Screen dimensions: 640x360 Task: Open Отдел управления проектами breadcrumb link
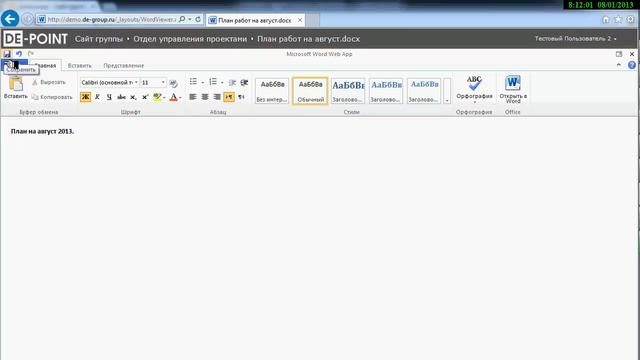click(x=190, y=39)
